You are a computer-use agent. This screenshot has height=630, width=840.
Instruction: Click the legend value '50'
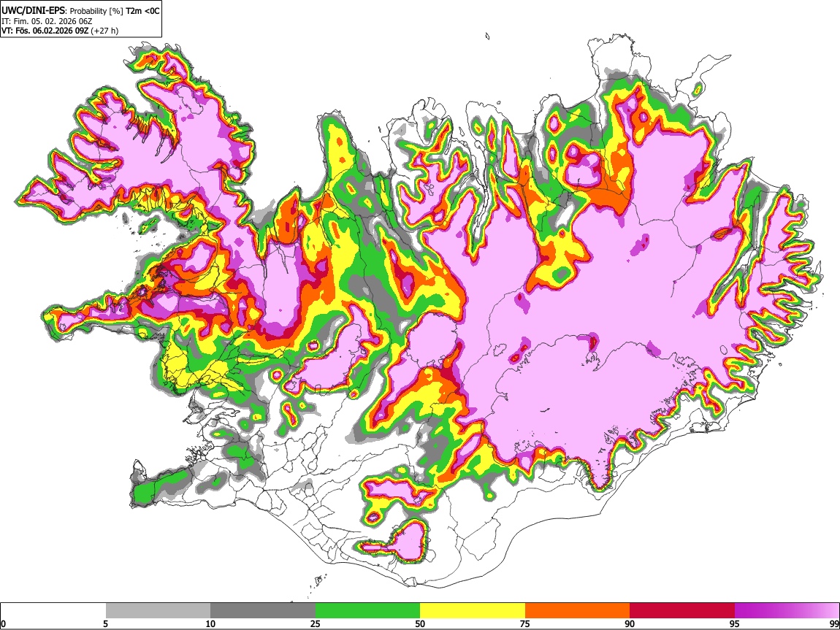[420, 623]
